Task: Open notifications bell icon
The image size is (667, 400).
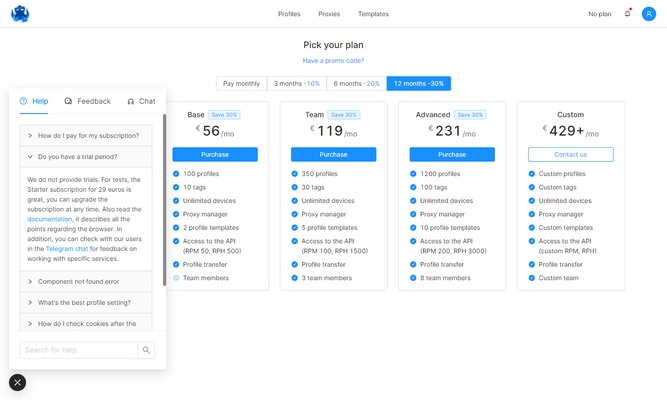Action: coord(627,14)
